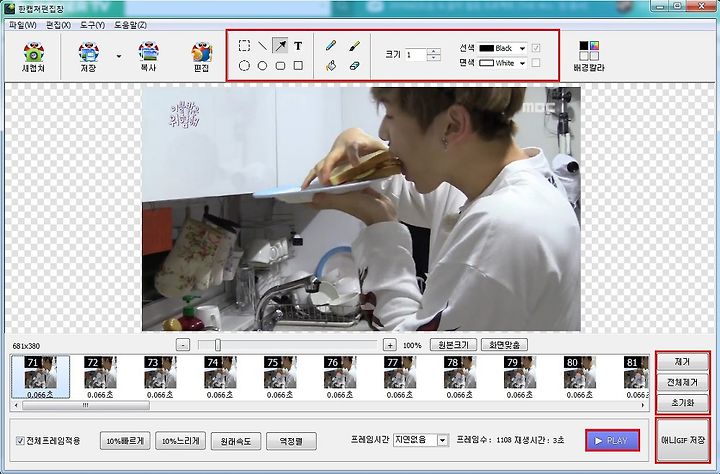Click the frame strip scroll right arrow
720x474 pixels.
pyautogui.click(x=643, y=406)
